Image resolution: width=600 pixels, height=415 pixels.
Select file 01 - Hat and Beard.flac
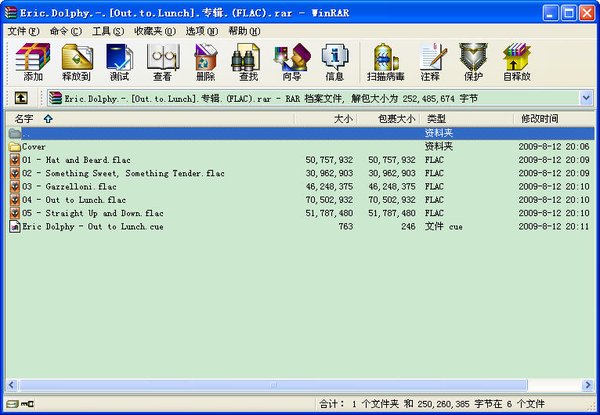[77, 160]
